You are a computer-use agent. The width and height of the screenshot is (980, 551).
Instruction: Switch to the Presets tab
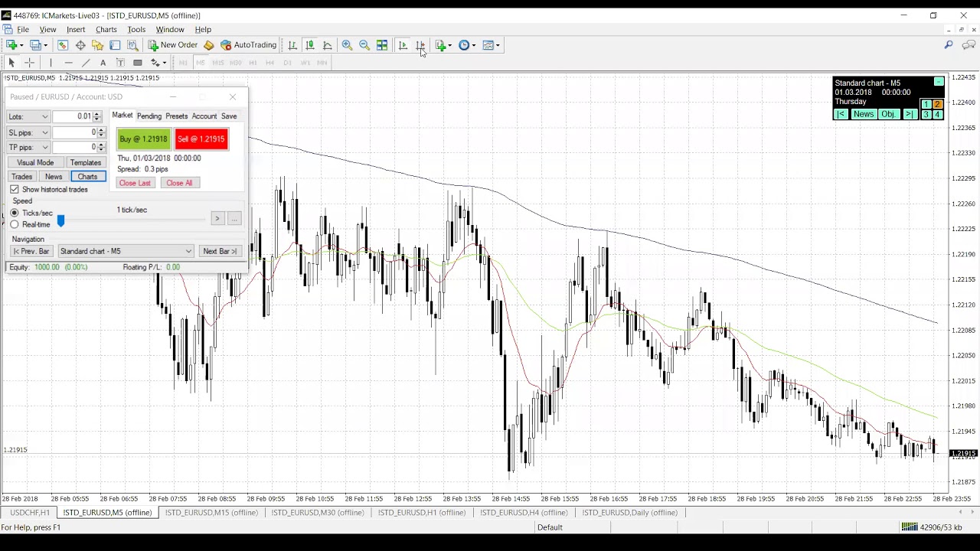click(x=176, y=116)
